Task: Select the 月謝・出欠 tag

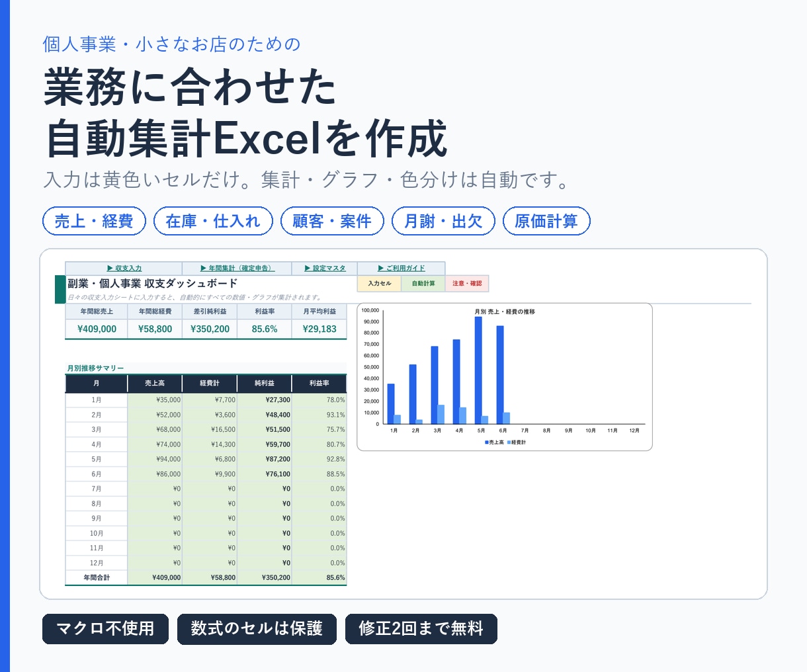Action: tap(443, 221)
